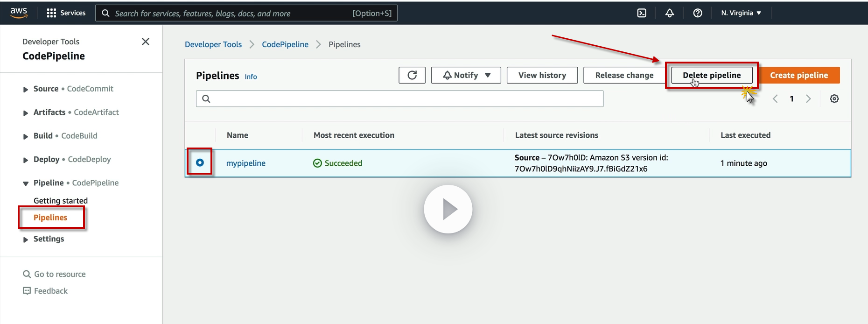The image size is (868, 324).
Task: Open the AWS home logo
Action: (x=19, y=13)
